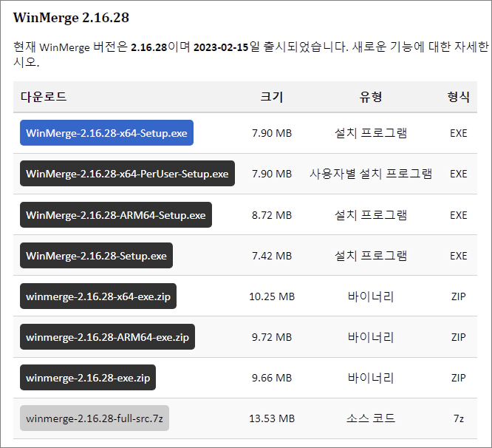Select the 형식 column header
492x448 pixels.
[x=459, y=97]
